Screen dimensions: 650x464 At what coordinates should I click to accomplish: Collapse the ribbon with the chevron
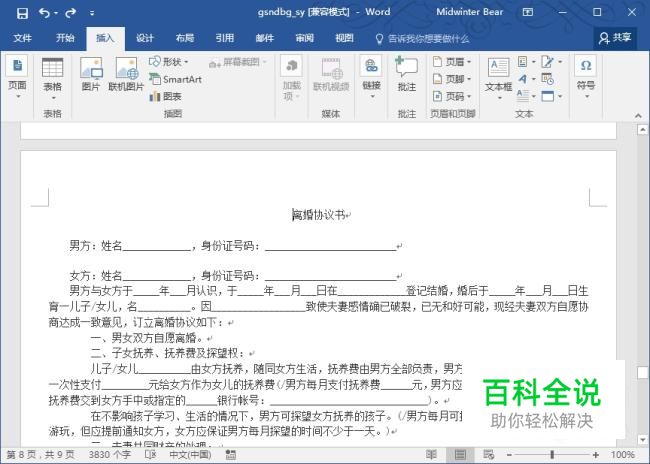tap(638, 116)
